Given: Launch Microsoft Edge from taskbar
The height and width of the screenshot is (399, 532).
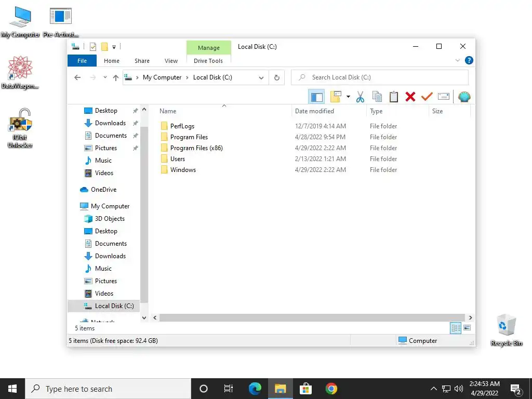Looking at the screenshot, I should click(x=255, y=389).
